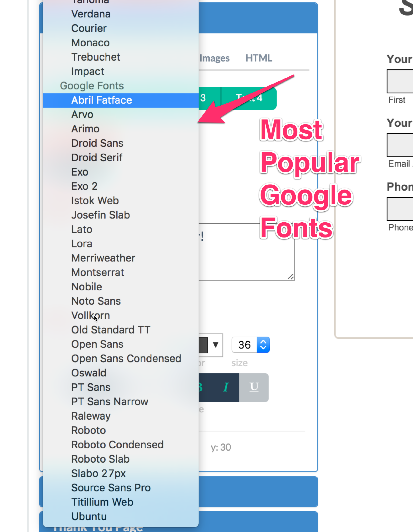Choose Verdana font option
Screen dimensions: 413x532
pyautogui.click(x=91, y=14)
